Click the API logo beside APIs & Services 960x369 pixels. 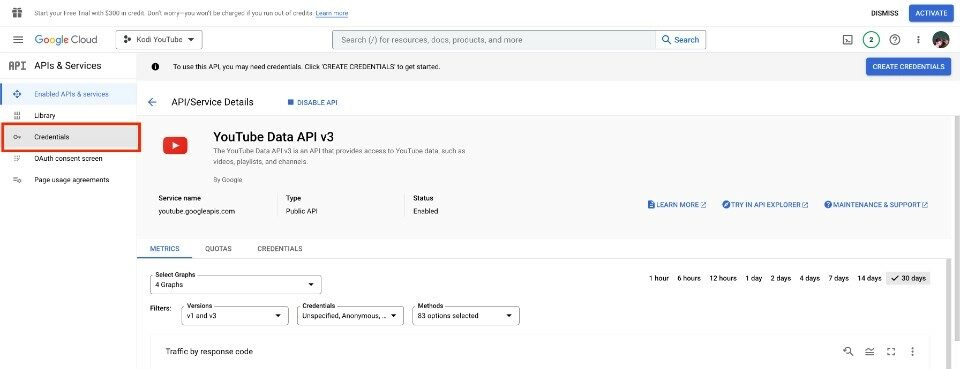tap(17, 66)
